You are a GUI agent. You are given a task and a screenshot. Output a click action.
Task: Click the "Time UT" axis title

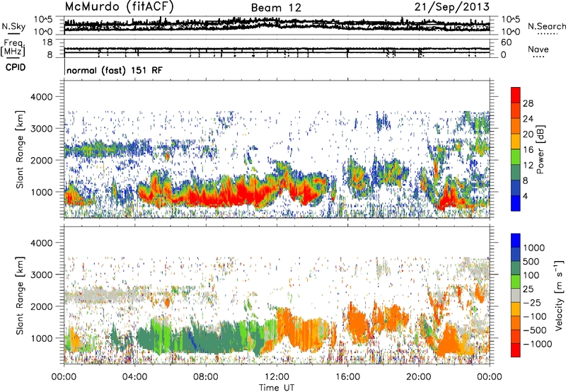pos(277,388)
